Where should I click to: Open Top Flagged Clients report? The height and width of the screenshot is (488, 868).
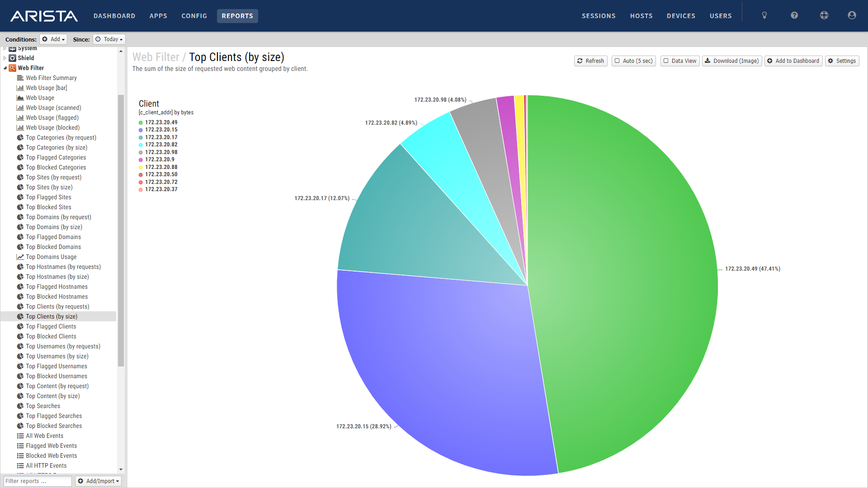click(x=51, y=327)
